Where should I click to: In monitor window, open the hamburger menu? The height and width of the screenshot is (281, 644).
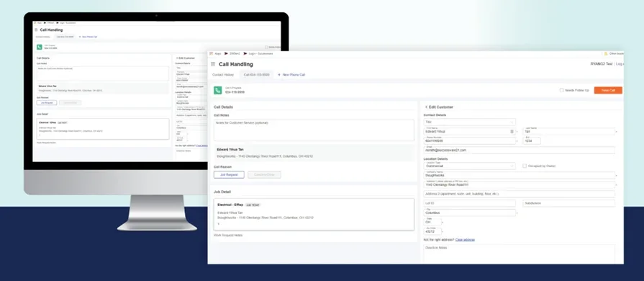pyautogui.click(x=36, y=30)
